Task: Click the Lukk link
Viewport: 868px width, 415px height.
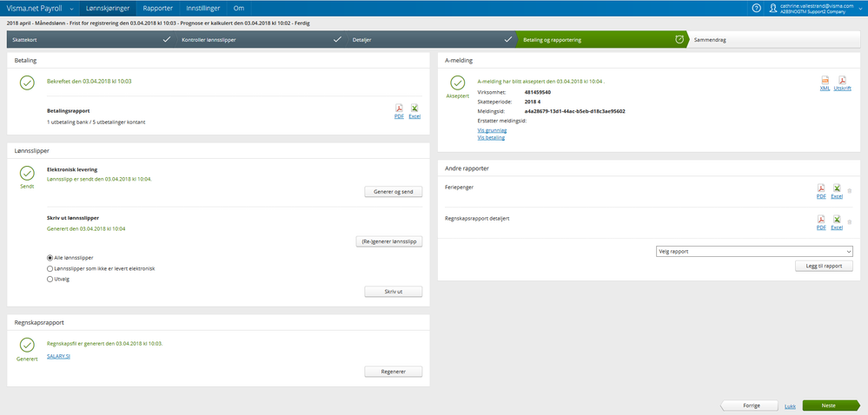Action: click(x=790, y=406)
